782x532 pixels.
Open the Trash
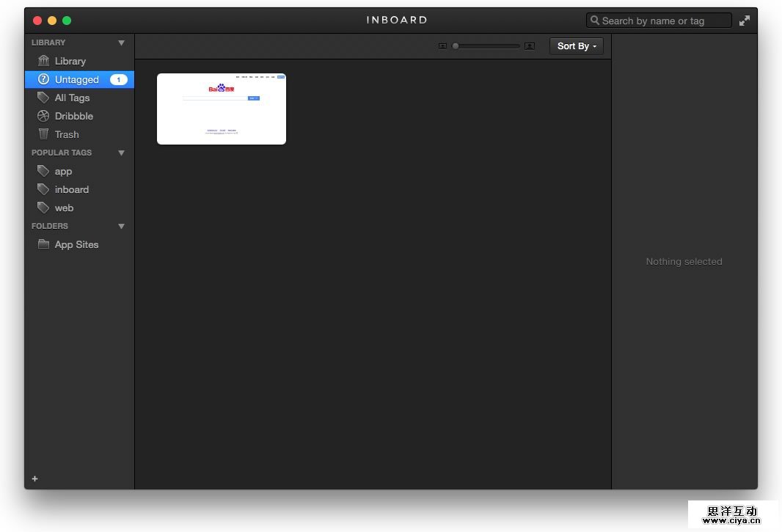79,134
